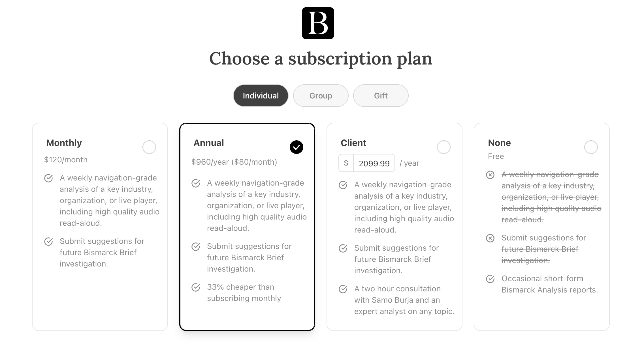Click the x icon next to the crossed-out weekly analysis feature
The image size is (644, 344).
tap(491, 175)
